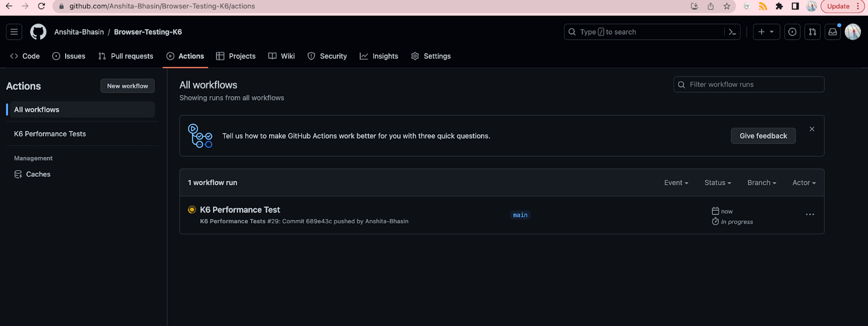Focus the Type / to search field

[x=644, y=32]
